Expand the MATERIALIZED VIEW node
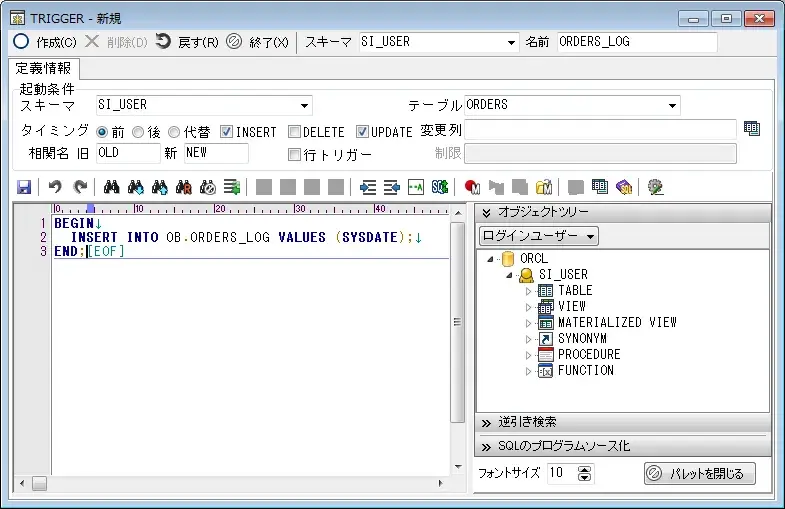The image size is (785, 509). (x=528, y=323)
